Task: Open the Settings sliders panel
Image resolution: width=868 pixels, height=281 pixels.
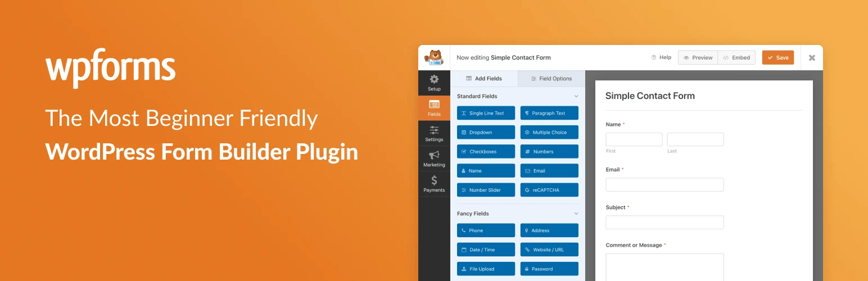Action: [434, 133]
